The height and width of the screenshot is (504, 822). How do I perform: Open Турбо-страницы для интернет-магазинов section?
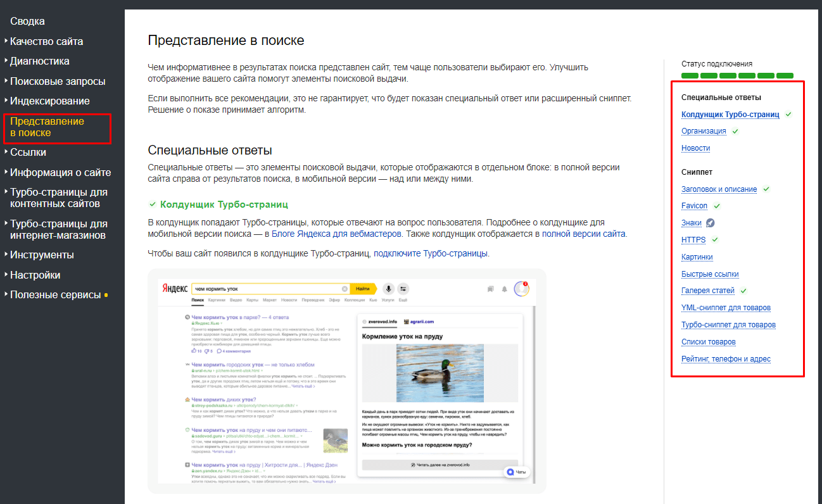point(59,230)
